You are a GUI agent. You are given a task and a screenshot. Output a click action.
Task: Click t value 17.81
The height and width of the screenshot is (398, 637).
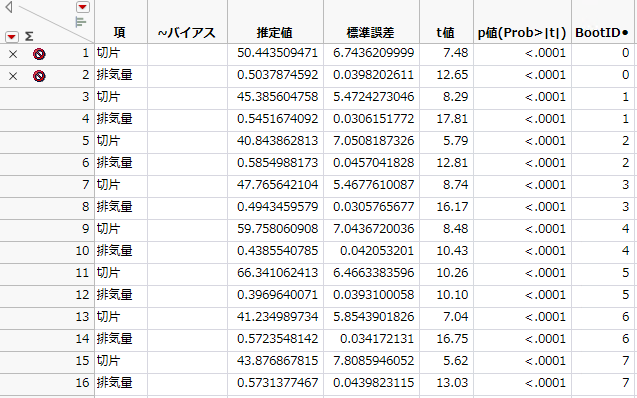(452, 119)
